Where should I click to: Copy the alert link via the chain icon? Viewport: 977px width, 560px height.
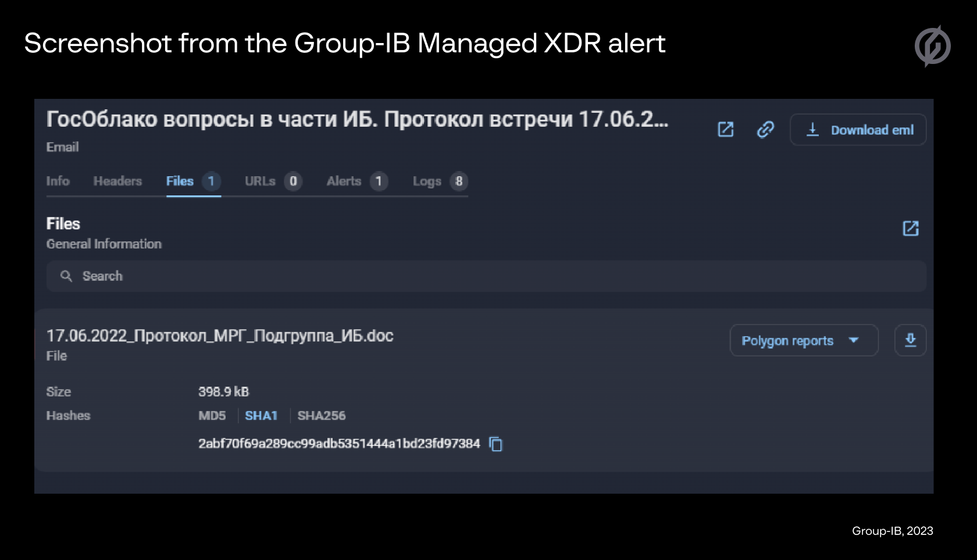(x=765, y=130)
